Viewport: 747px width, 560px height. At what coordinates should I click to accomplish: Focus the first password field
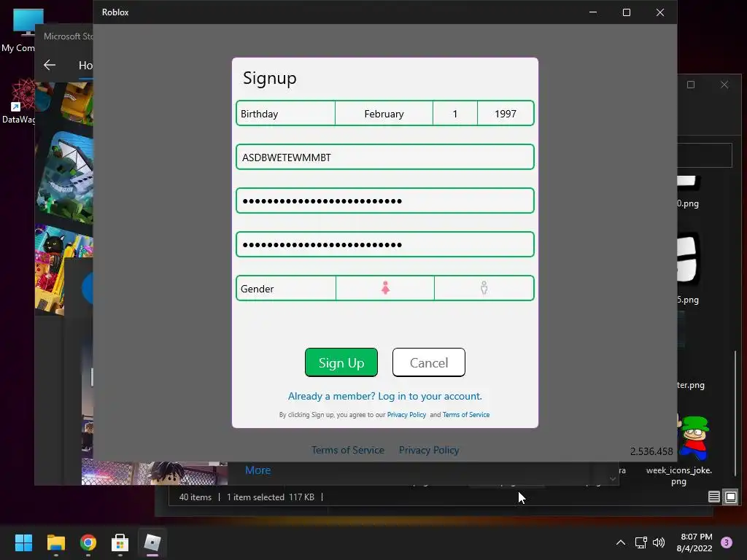[385, 201]
